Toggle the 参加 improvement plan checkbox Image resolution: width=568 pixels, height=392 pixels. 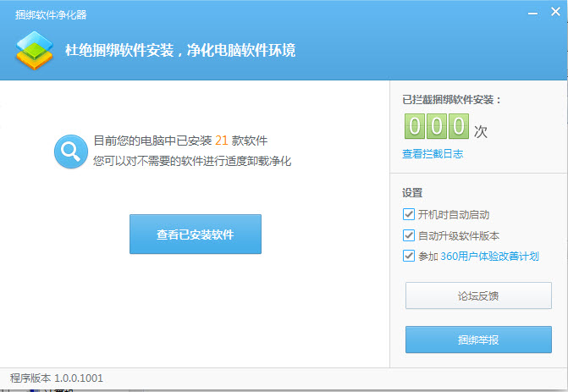(409, 256)
